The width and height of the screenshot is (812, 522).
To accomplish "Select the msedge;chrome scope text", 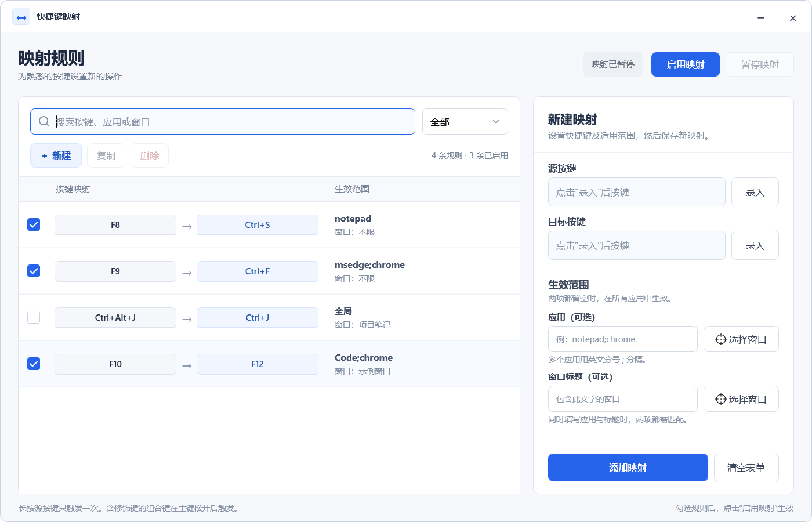I will click(x=369, y=265).
